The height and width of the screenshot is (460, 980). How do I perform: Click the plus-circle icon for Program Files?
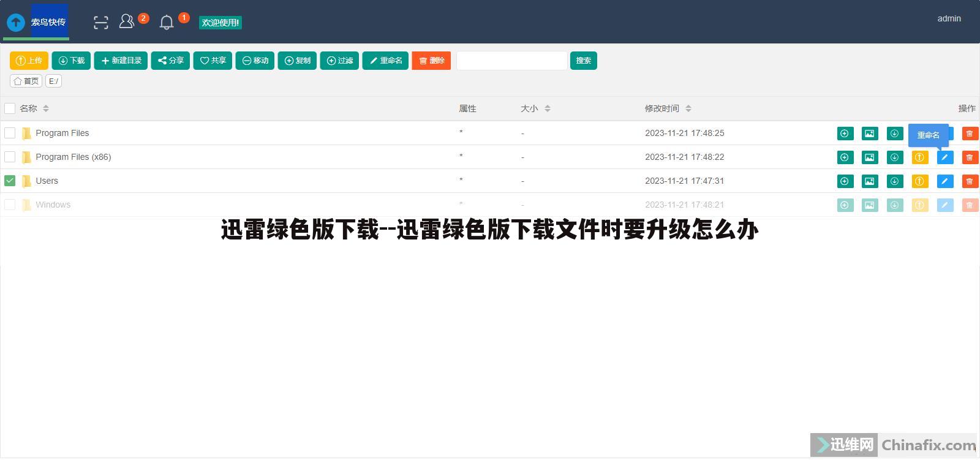[845, 134]
